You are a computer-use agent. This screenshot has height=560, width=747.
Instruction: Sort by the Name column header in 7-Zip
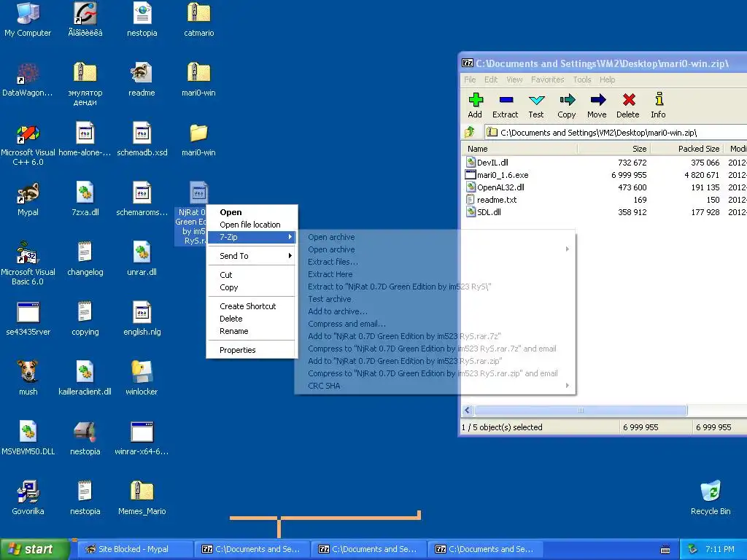(519, 149)
